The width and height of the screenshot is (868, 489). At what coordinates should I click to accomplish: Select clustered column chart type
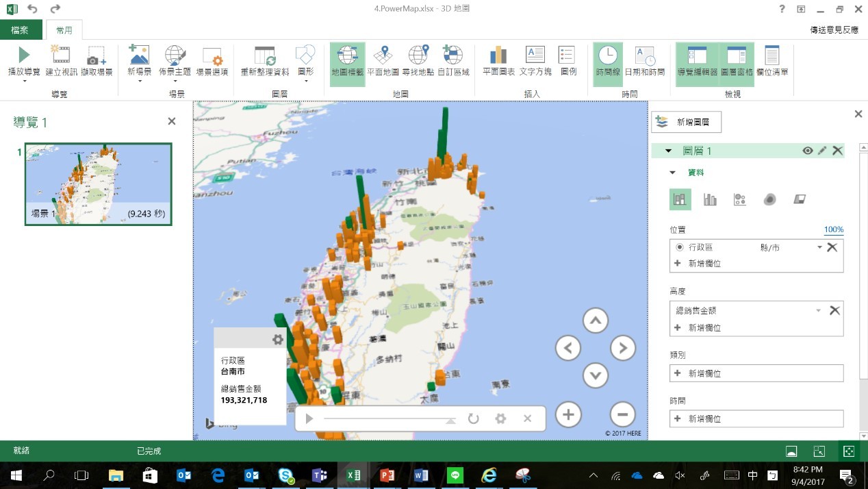point(710,199)
